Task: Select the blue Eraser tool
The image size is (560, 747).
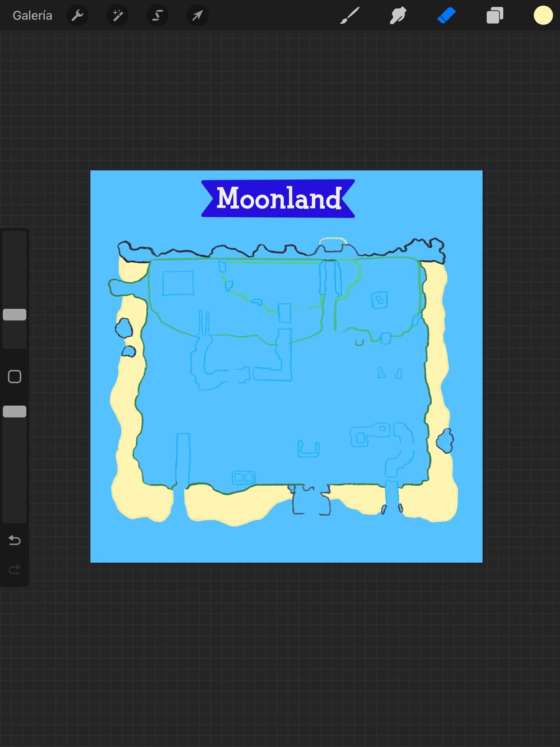Action: [x=447, y=16]
